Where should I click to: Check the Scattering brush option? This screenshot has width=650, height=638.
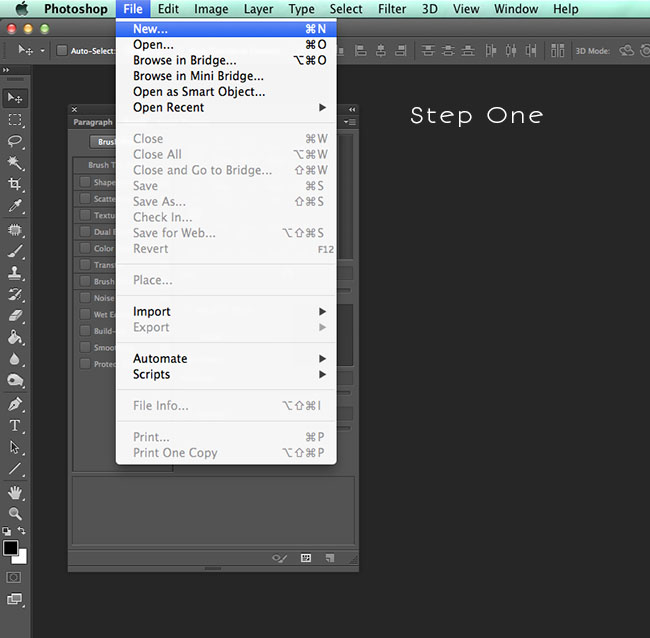pos(85,199)
